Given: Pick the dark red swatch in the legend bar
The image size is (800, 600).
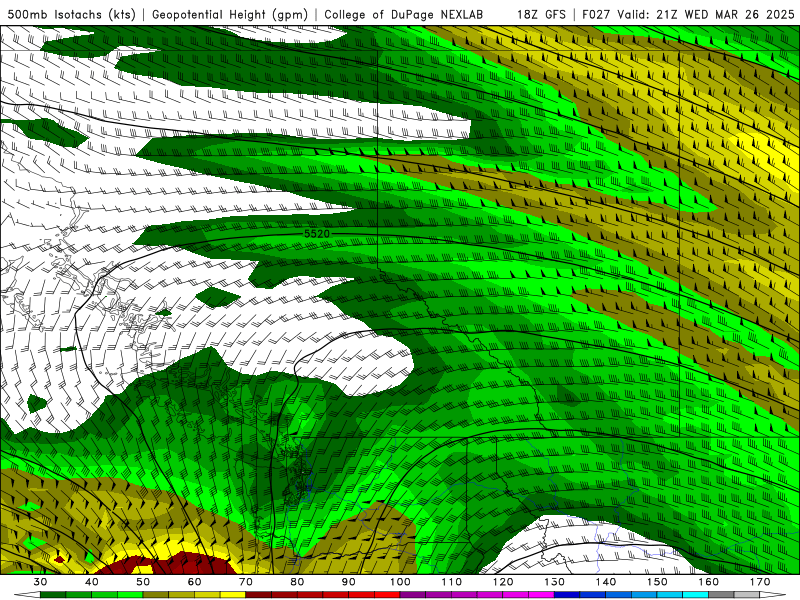Looking at the screenshot, I should (259, 595).
